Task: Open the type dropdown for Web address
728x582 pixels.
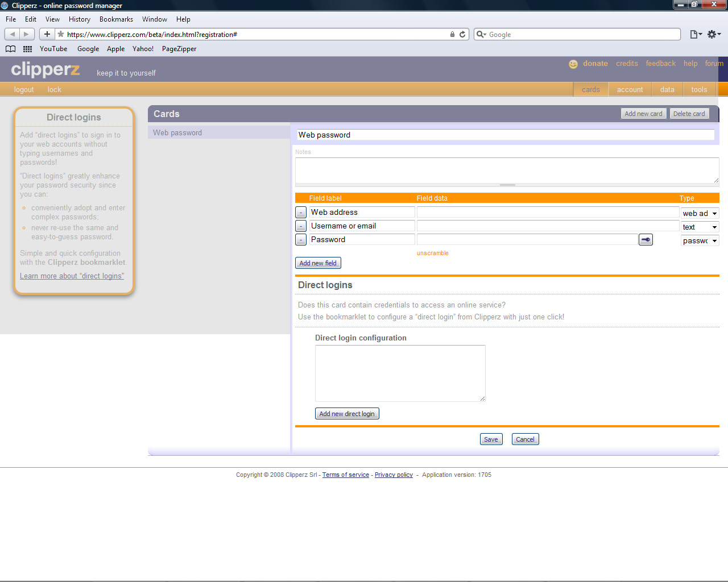Action: 700,213
